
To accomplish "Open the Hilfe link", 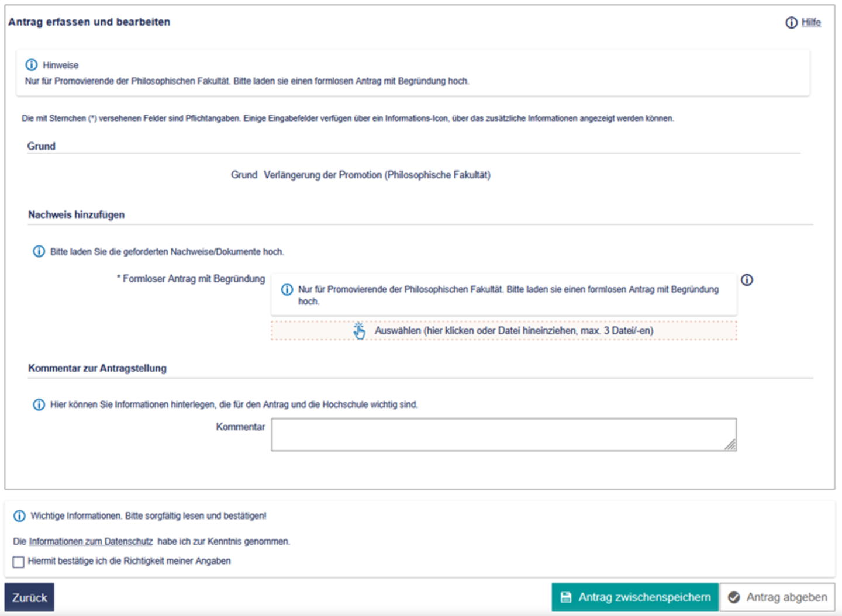I will point(811,22).
